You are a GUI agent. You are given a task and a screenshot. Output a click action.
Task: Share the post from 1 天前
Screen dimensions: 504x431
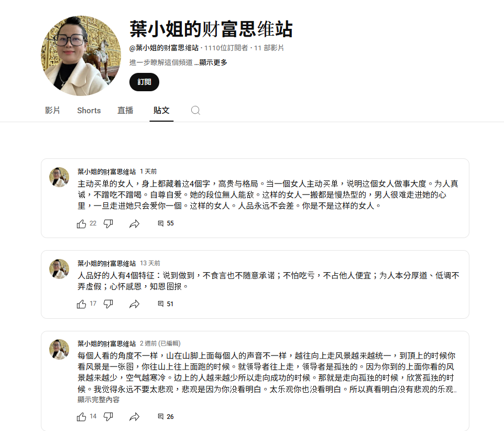(x=134, y=223)
